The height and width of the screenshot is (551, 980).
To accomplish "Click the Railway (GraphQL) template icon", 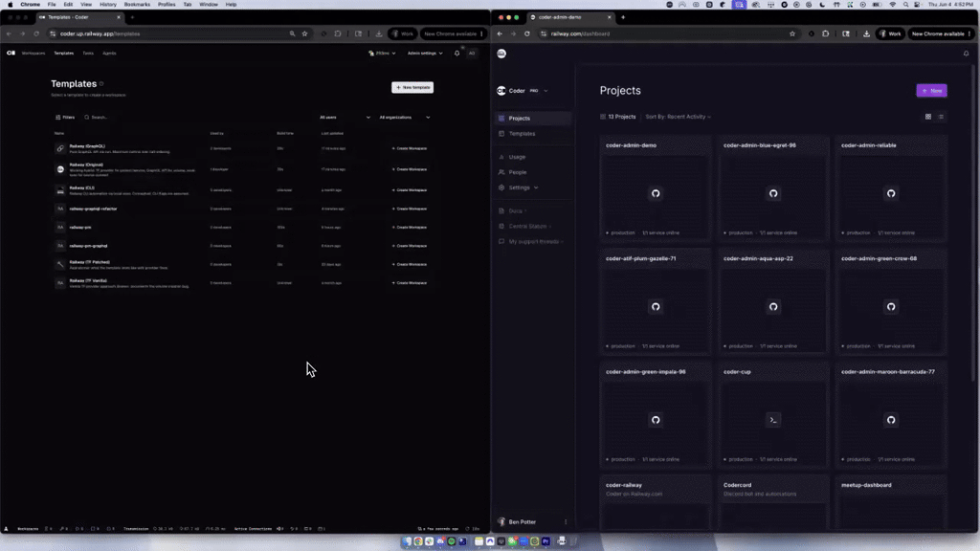I will click(x=60, y=148).
